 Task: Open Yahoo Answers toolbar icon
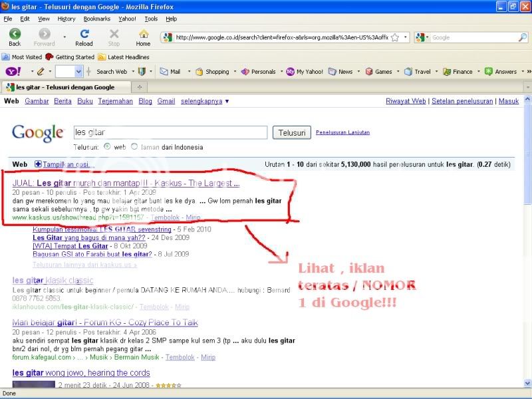(489, 72)
